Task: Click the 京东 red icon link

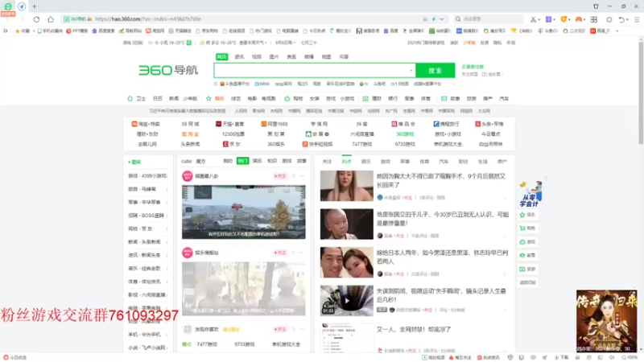Action: point(225,144)
